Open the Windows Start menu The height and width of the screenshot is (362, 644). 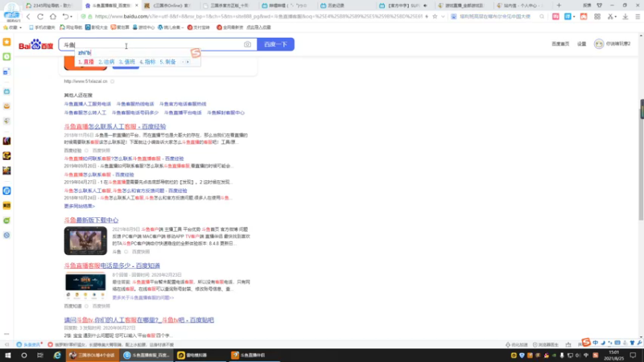click(x=8, y=355)
